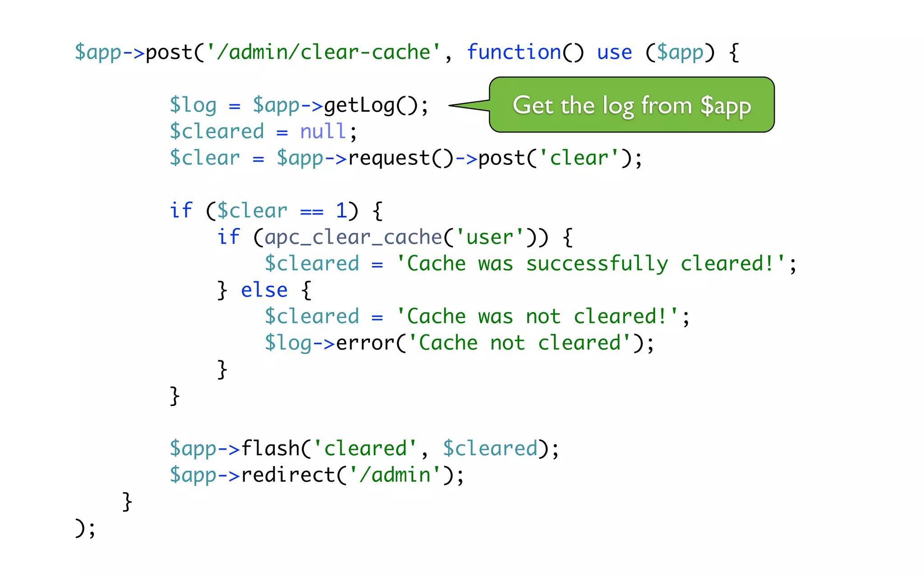The image size is (924, 578).
Task: Click the 'Cache was successfully cleared!' string
Action: (591, 264)
